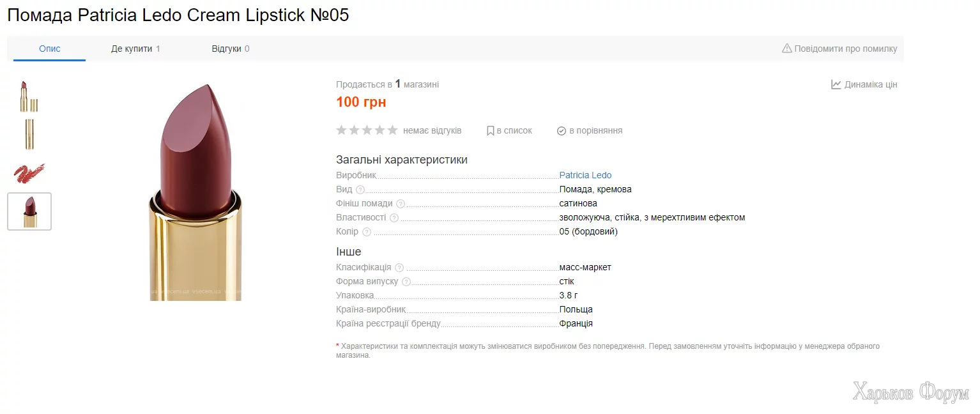Click help icon next to Властивості
This screenshot has width=980, height=414.
click(x=394, y=218)
